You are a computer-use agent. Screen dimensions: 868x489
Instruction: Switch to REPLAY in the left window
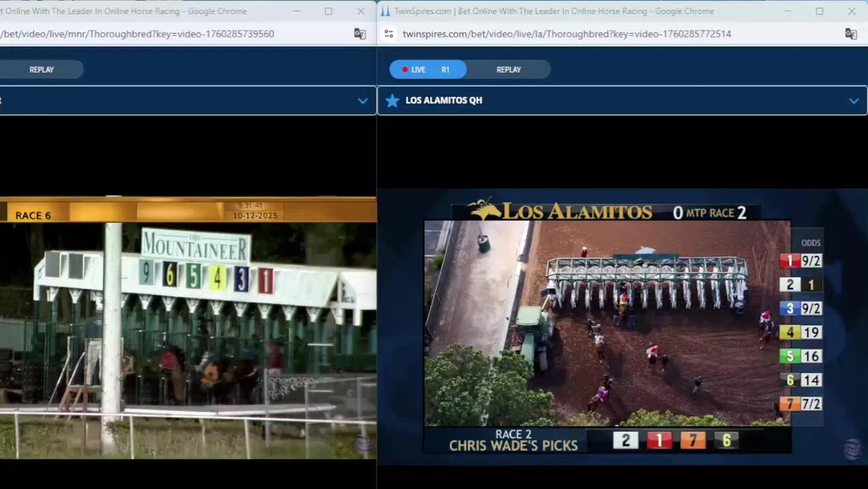point(41,69)
